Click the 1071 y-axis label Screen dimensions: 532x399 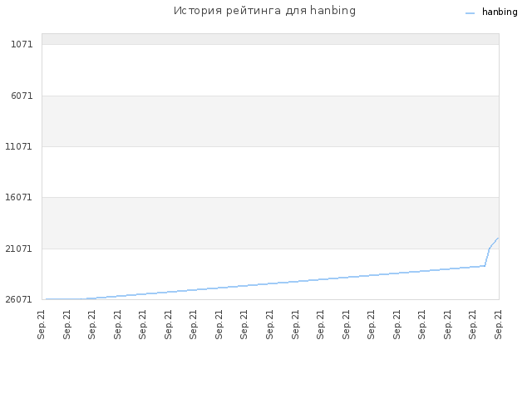click(22, 44)
